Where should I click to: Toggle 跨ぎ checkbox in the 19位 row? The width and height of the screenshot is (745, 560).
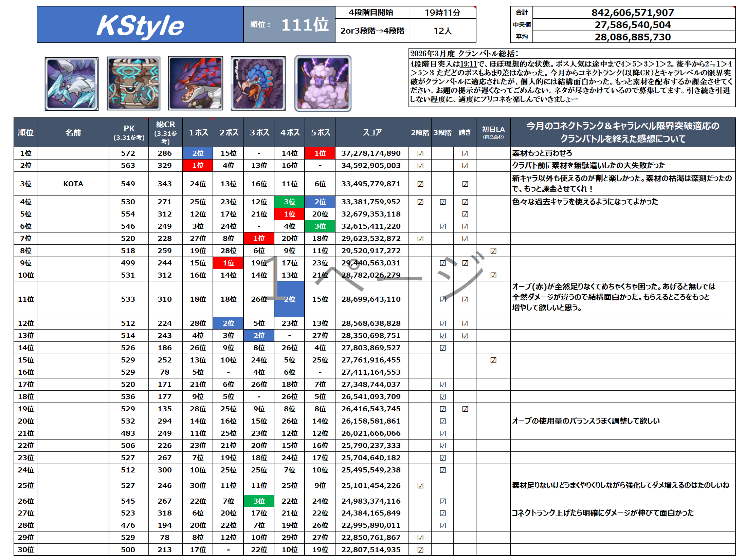coord(465,409)
